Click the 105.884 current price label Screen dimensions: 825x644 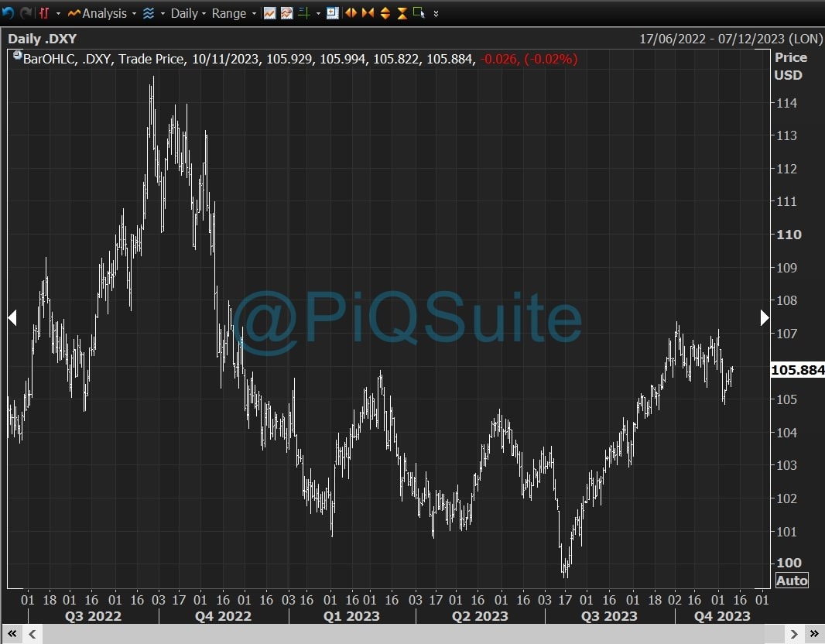click(x=797, y=370)
